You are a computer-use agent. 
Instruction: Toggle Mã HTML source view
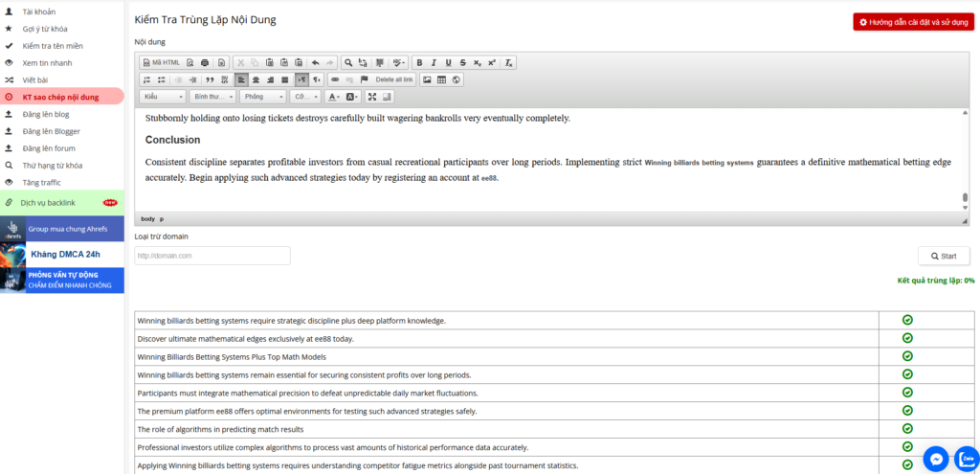tap(160, 62)
